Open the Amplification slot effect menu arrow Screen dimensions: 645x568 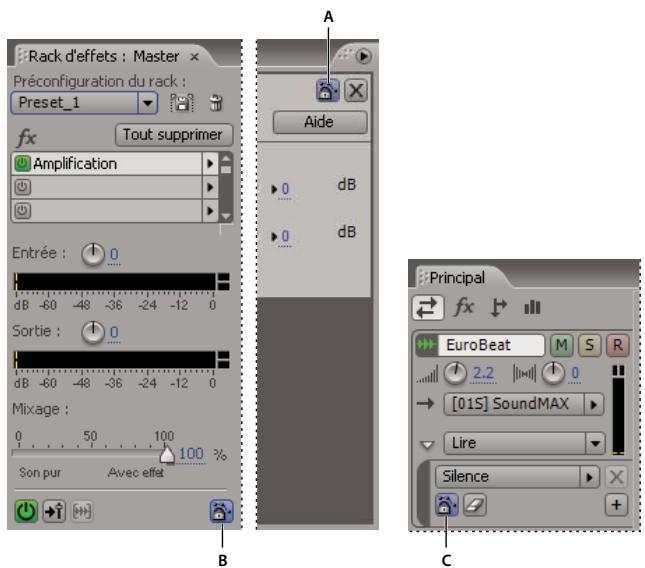pyautogui.click(x=210, y=164)
